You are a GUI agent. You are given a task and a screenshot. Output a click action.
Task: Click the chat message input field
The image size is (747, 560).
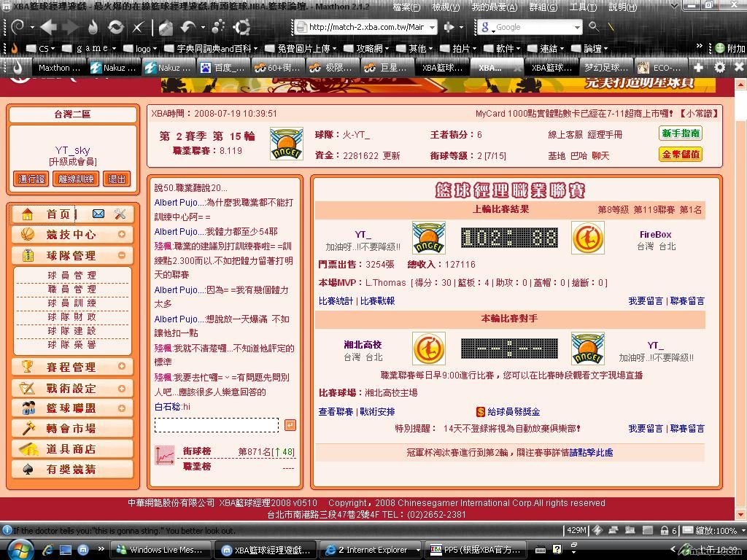(x=217, y=425)
